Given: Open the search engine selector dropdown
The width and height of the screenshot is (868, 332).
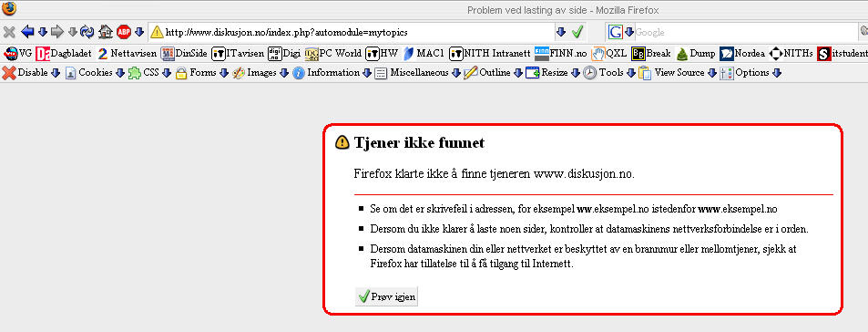Looking at the screenshot, I should coord(628,32).
